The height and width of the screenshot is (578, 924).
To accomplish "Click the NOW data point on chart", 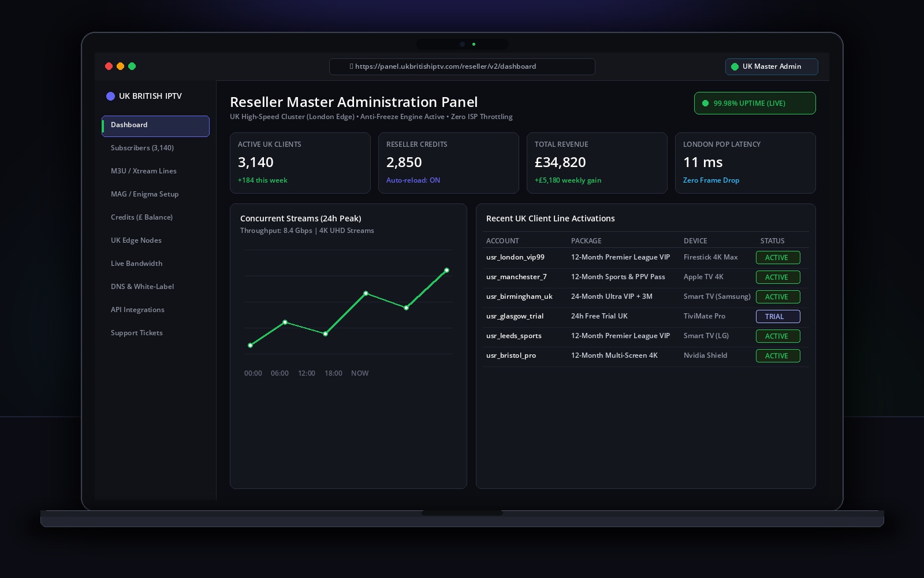I will tap(446, 270).
